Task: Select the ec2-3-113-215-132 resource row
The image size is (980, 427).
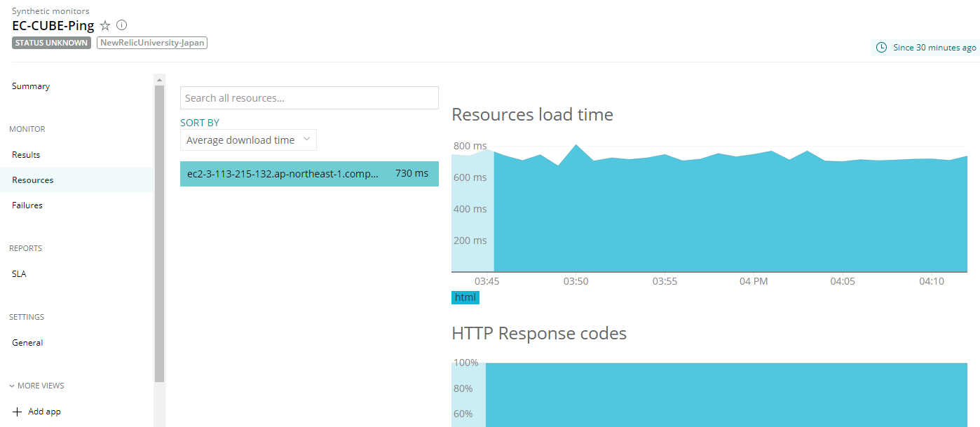Action: (309, 174)
